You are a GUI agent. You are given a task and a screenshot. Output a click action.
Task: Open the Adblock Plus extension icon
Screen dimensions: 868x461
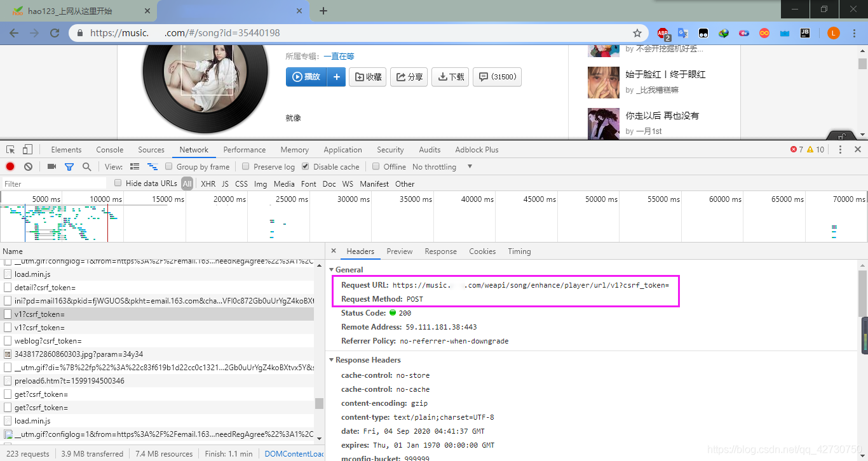point(663,34)
